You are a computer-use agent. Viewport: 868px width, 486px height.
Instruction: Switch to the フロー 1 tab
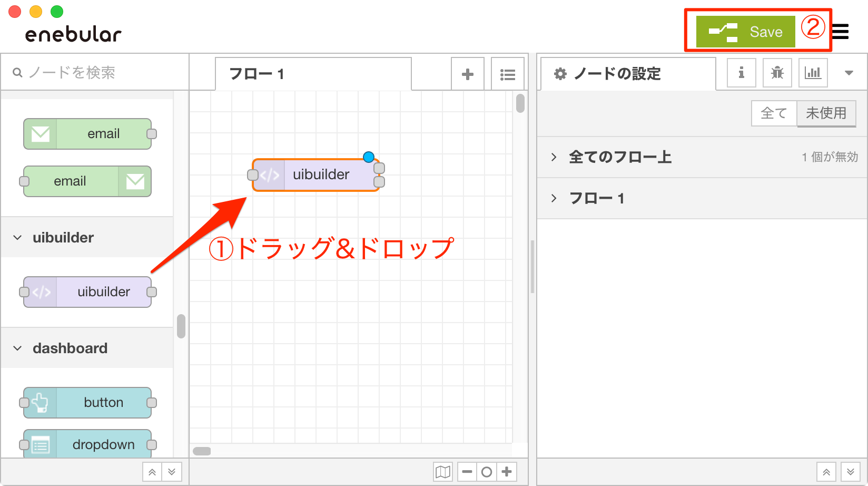pos(258,74)
